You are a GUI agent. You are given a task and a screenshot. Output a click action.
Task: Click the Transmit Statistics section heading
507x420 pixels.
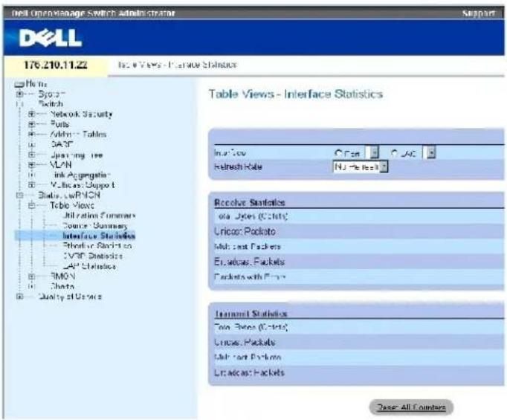(251, 314)
